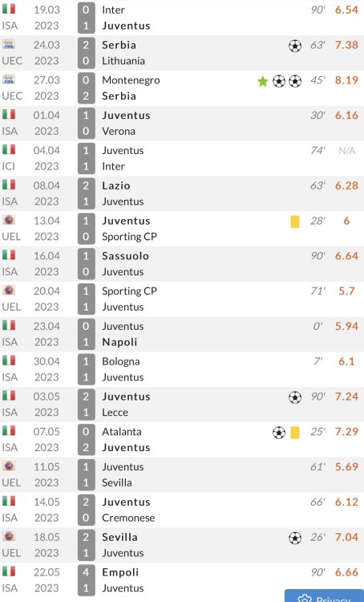Viewport: 364px width, 602px height.
Task: Click the 7.38 rating for Serbia vs Lithuania
Action: point(346,45)
